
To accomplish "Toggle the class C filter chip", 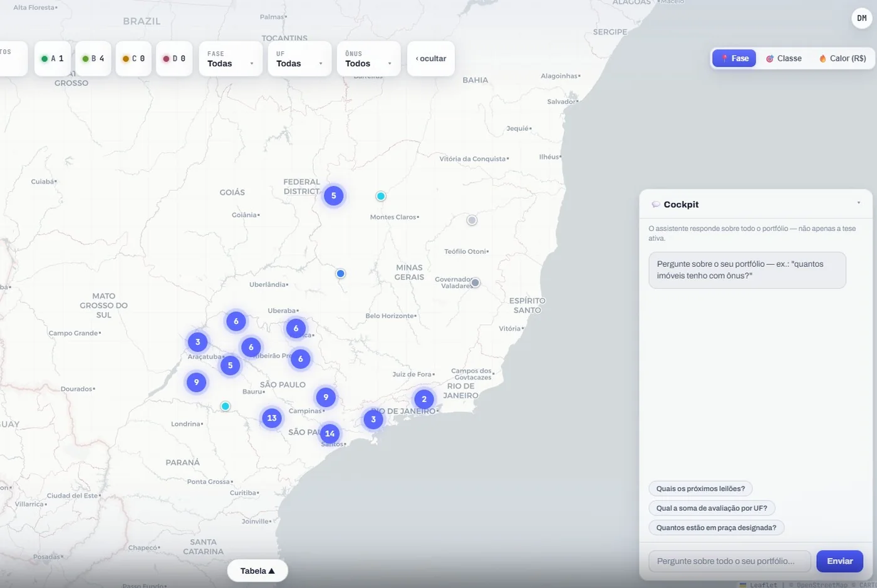I will pos(133,59).
